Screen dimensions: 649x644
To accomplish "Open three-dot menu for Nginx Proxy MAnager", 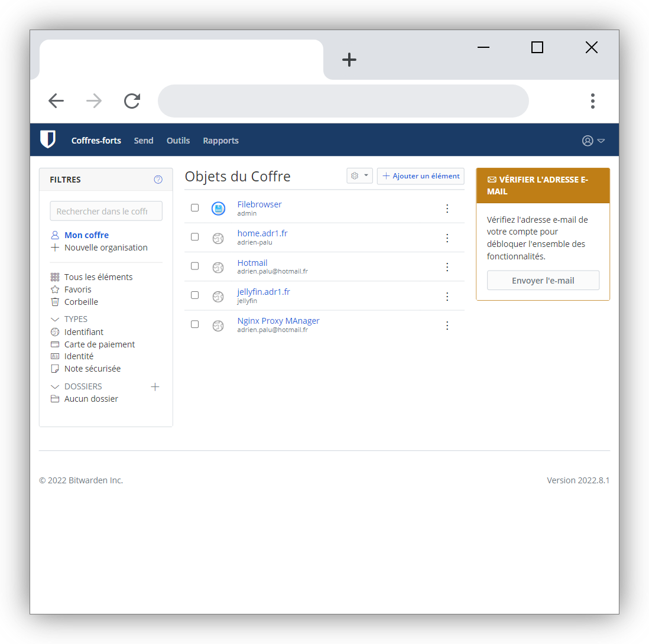I will tap(447, 326).
